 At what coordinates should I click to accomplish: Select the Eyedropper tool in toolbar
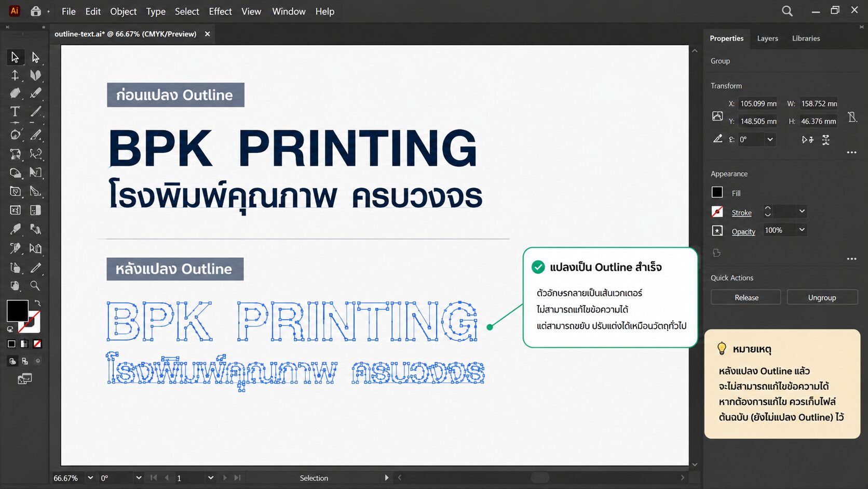[15, 229]
